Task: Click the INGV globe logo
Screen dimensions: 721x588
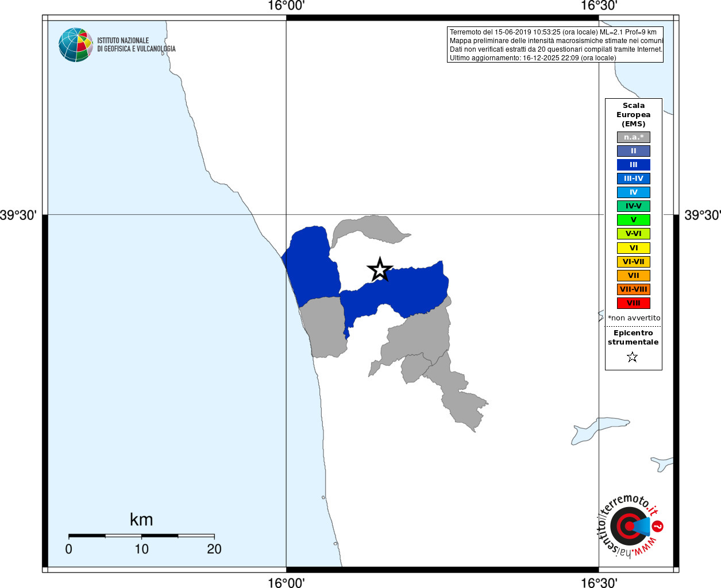Action: (76, 45)
